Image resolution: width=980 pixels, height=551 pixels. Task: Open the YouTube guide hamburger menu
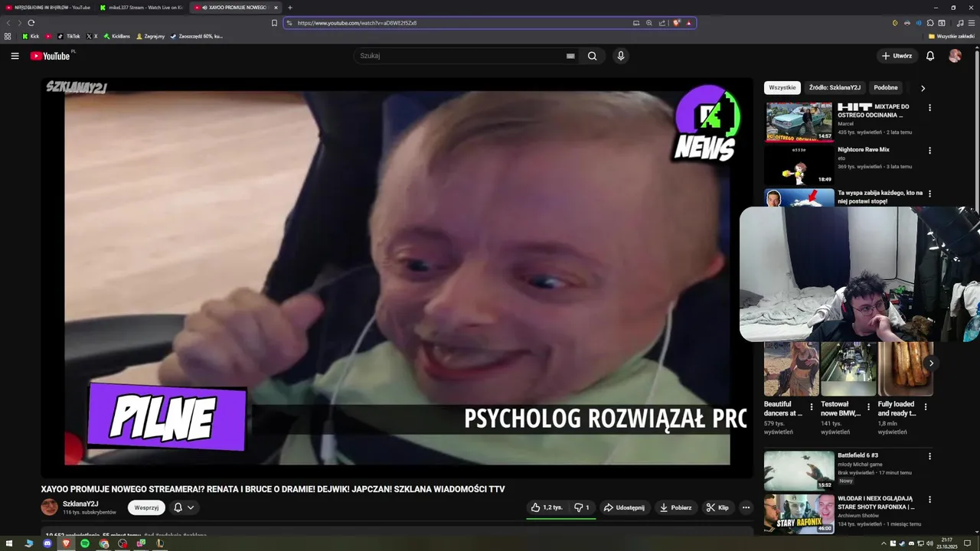(x=15, y=56)
